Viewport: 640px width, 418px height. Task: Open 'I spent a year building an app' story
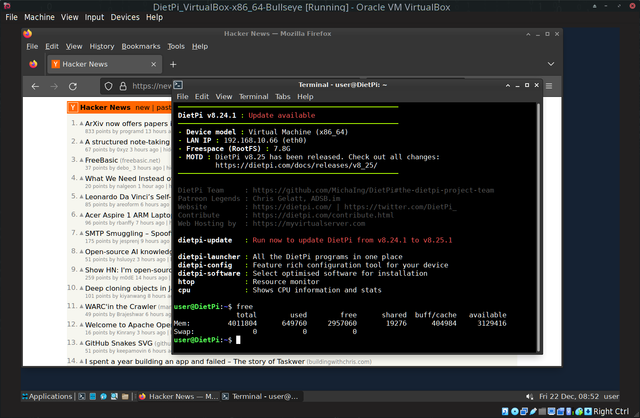pyautogui.click(x=195, y=361)
